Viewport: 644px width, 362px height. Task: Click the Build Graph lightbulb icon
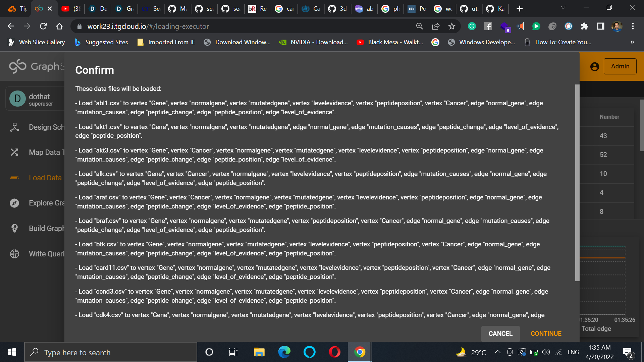pyautogui.click(x=14, y=228)
